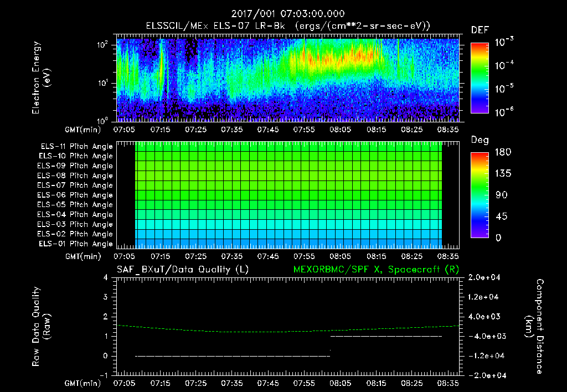The width and height of the screenshot is (567, 392).
Task: Select the ELS-02 Pitch Angle row label
Action: (x=75, y=234)
